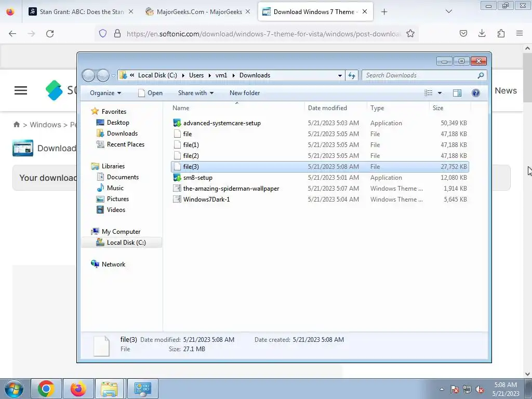Show hidden tray icons arrow
Viewport: 532px width, 399px height.
coord(442,390)
